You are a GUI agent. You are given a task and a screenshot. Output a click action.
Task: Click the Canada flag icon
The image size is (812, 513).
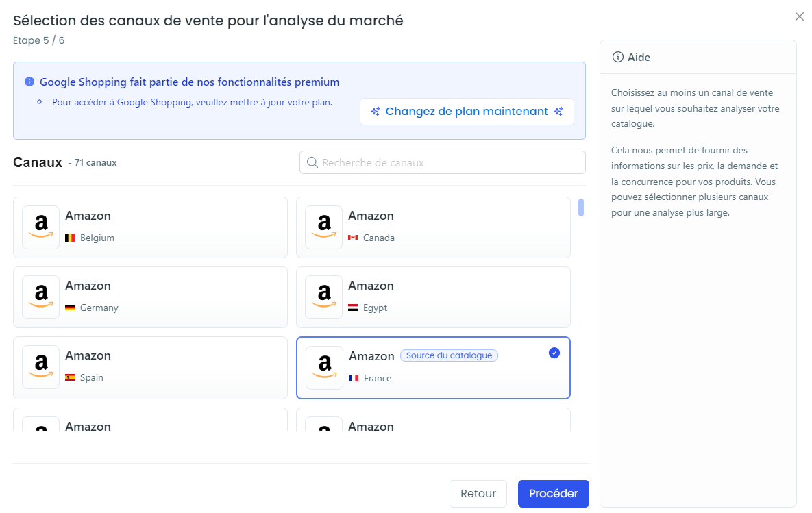click(353, 238)
